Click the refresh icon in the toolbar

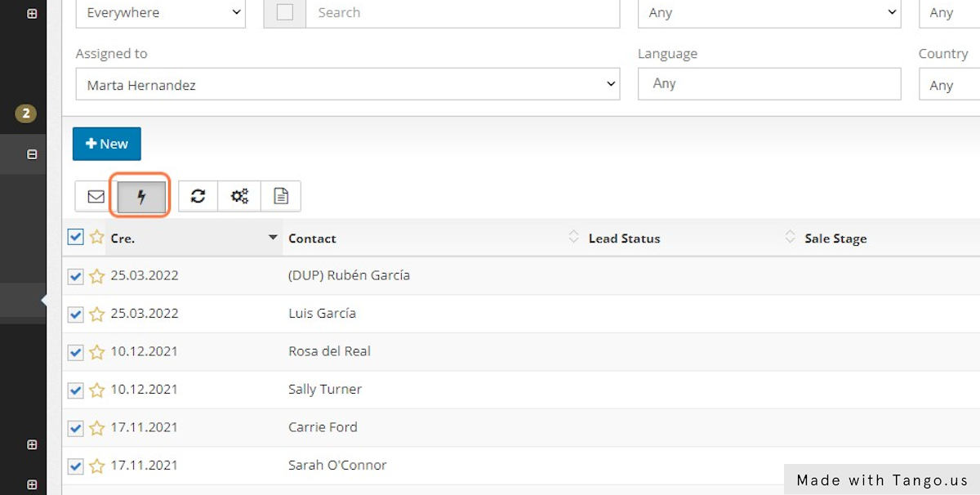pyautogui.click(x=198, y=196)
